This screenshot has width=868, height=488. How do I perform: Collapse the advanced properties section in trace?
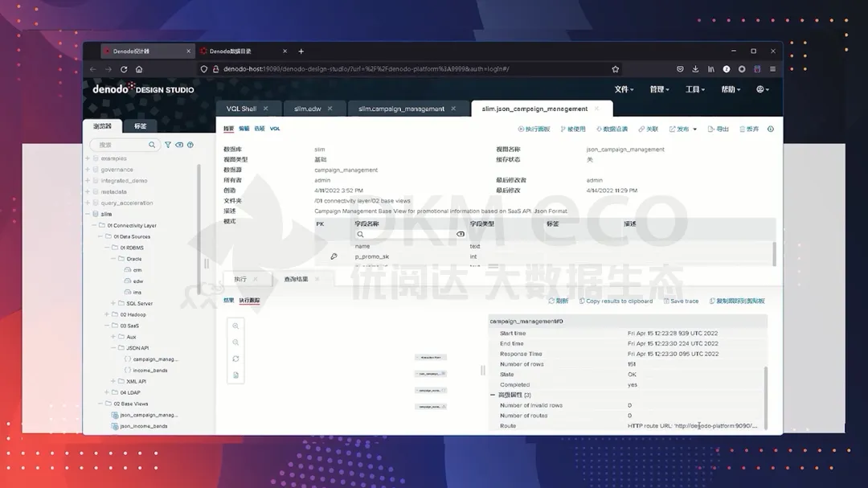(x=493, y=396)
